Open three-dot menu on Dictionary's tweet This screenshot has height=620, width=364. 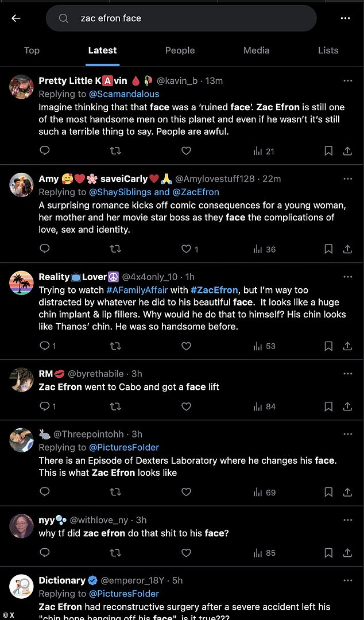coord(348,580)
